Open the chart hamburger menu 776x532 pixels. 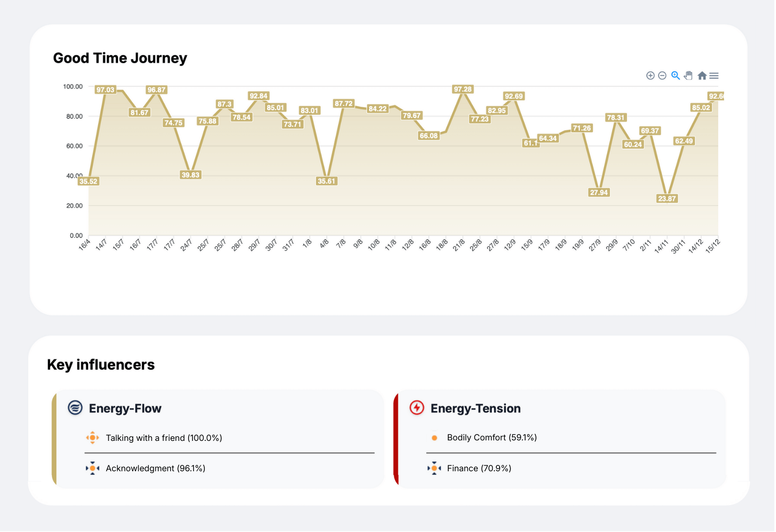pos(714,75)
